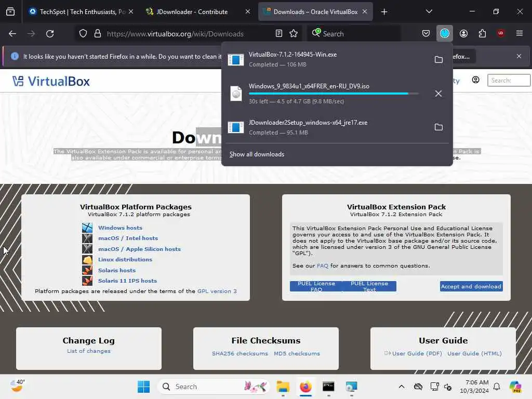This screenshot has height=399, width=532.
Task: Click Firefox icon in taskbar
Action: click(305, 387)
